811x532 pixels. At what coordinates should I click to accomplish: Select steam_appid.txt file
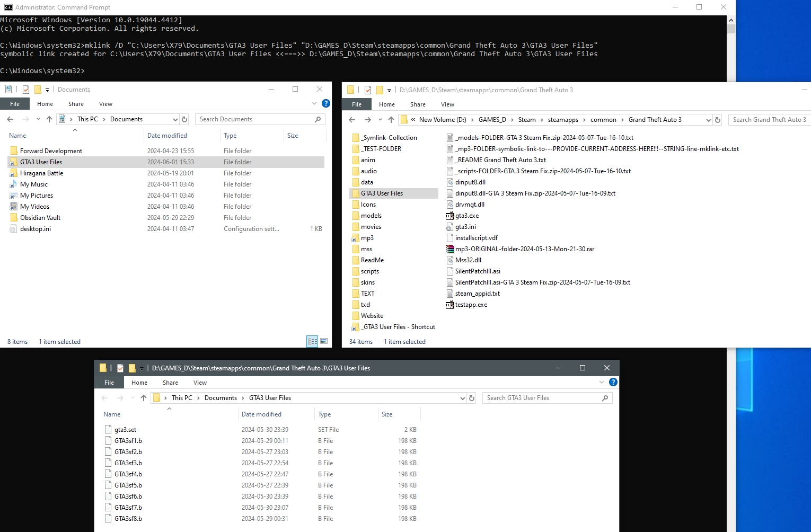tap(473, 294)
